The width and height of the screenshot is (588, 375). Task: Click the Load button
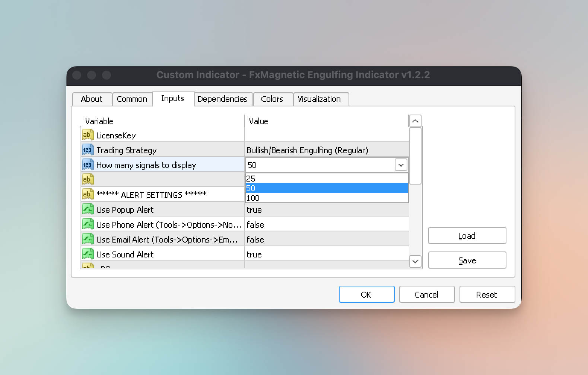tap(467, 235)
